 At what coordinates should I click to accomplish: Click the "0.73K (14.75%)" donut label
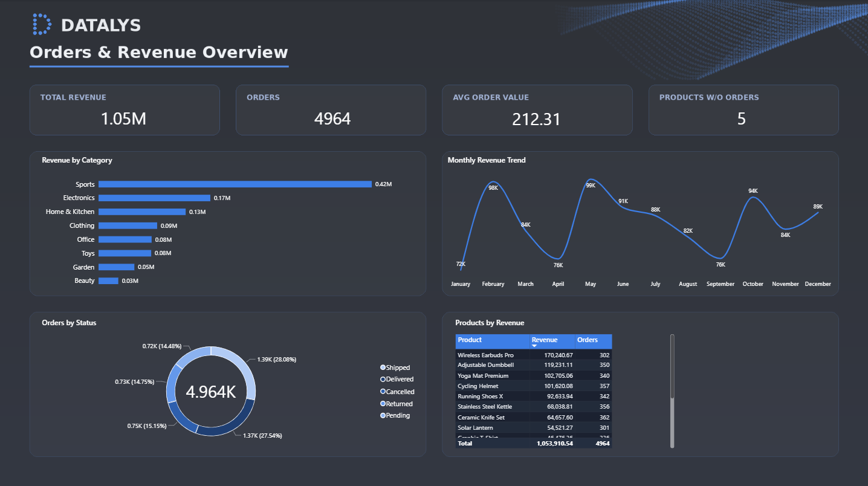(x=135, y=382)
